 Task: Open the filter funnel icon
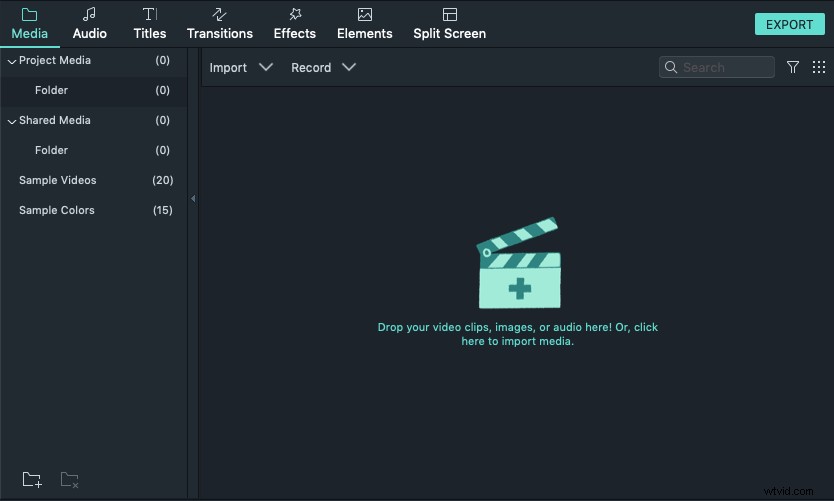pyautogui.click(x=793, y=67)
